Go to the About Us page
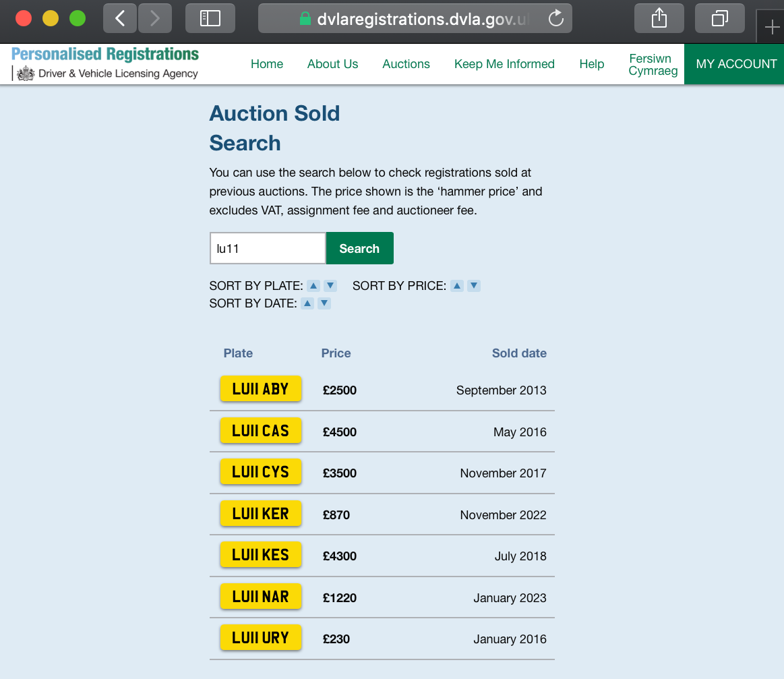Screen dimensions: 784x679 click(332, 64)
